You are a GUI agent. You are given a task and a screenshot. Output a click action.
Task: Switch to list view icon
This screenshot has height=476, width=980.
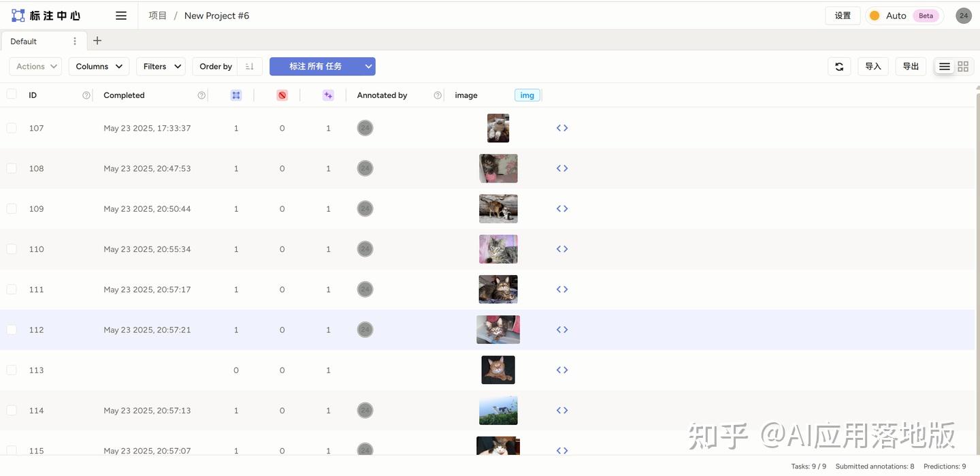[x=945, y=66]
